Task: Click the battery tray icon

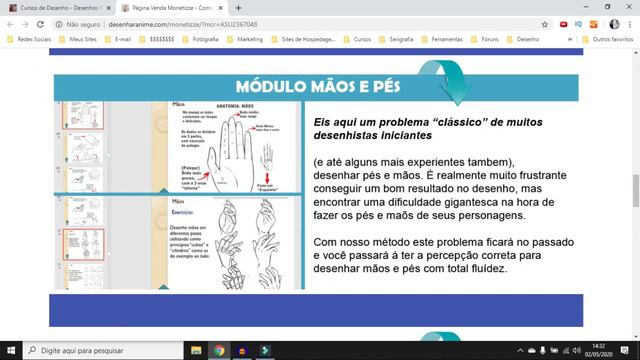Action: pyautogui.click(x=554, y=351)
